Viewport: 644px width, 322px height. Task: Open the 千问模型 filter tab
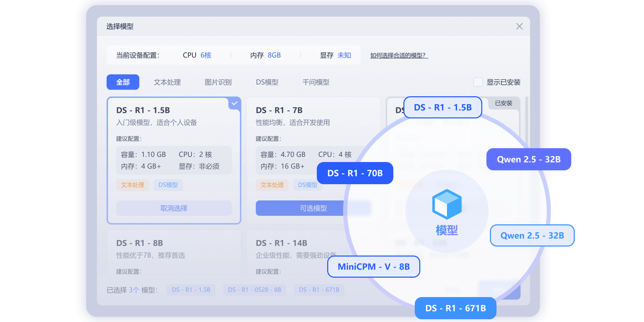click(316, 82)
